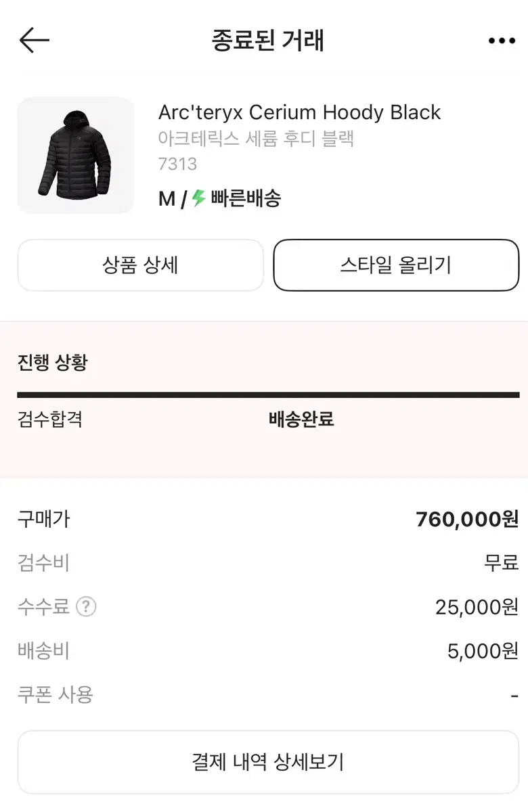
Task: Tap the 수수료 fee label
Action: point(43,607)
